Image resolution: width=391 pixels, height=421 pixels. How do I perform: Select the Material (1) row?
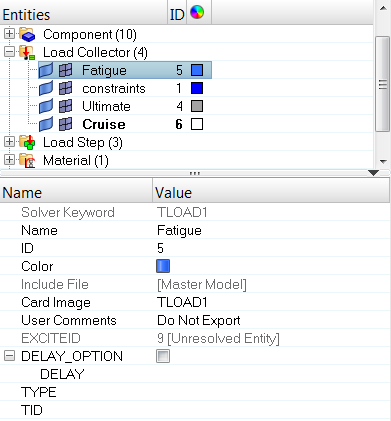[x=76, y=160]
